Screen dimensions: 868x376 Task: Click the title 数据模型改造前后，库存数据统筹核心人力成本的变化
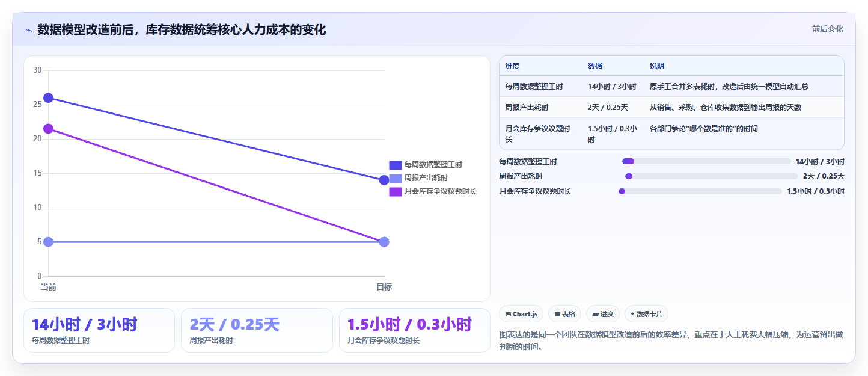182,29
